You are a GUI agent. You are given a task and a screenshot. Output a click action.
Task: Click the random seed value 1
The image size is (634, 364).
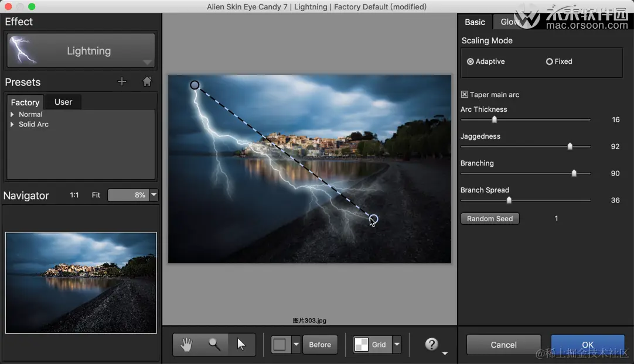[557, 218]
